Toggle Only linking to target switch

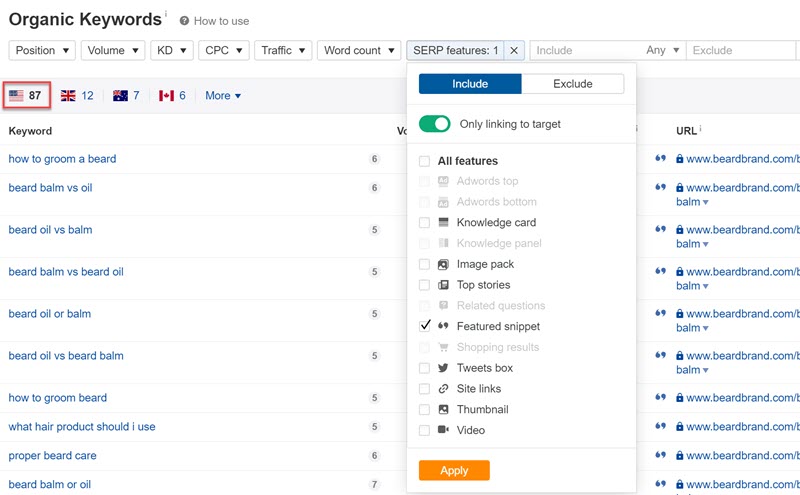point(435,124)
